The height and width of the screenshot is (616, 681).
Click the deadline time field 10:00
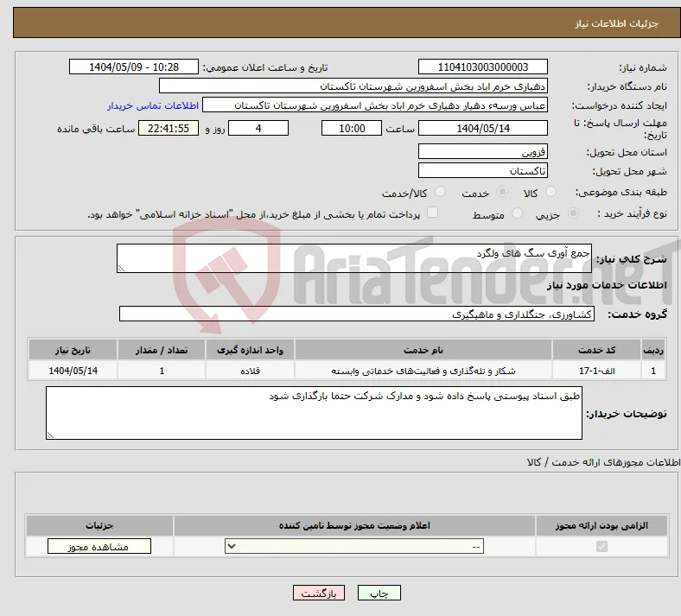(352, 128)
